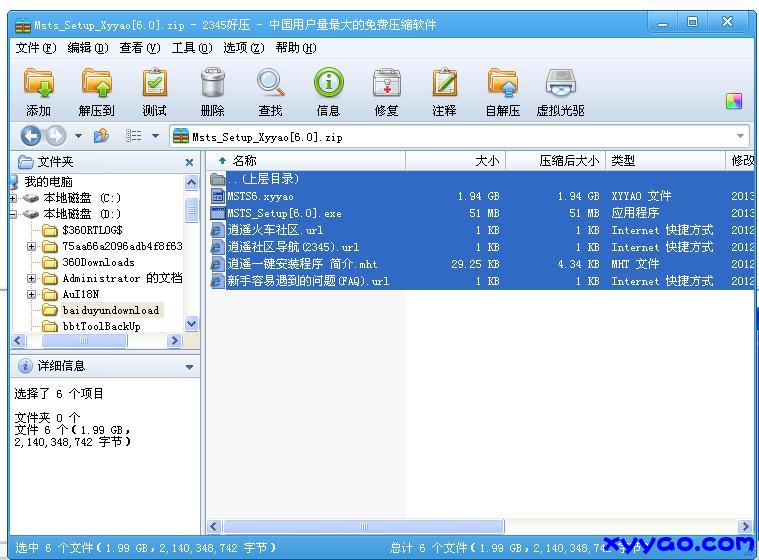
Task: Click the 解压到 (Extract to) toolbar icon
Action: [x=97, y=84]
